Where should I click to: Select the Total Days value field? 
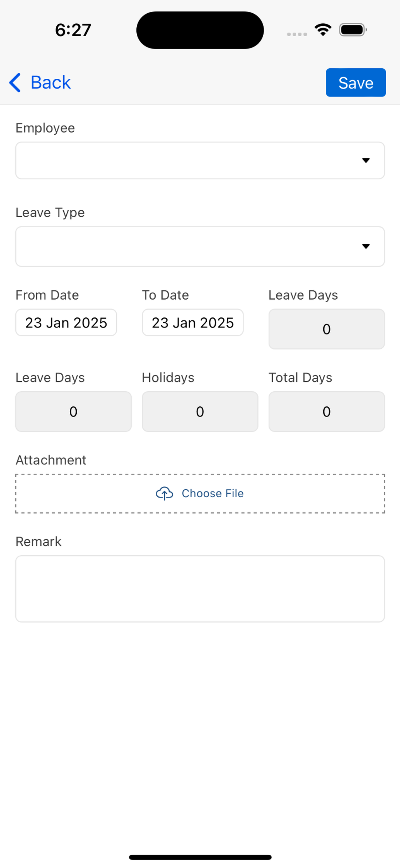click(326, 411)
